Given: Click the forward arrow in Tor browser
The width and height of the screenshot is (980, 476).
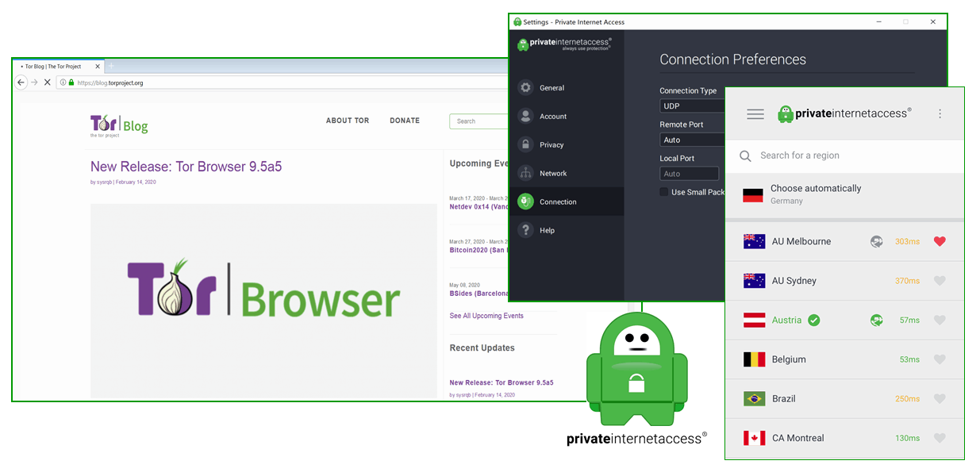Looking at the screenshot, I should pos(34,83).
